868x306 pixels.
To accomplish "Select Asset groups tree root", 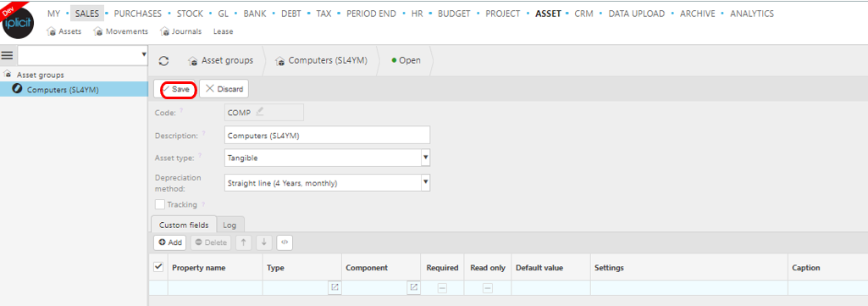I will tap(40, 75).
